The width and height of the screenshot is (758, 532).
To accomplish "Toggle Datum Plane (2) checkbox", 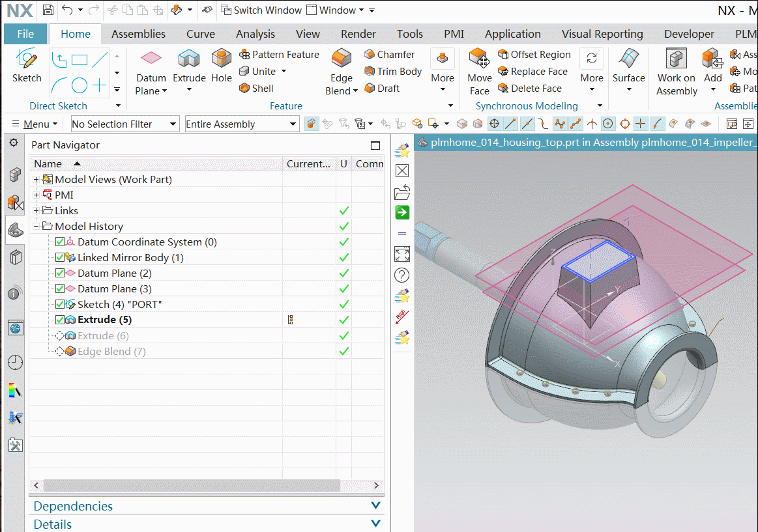I will pyautogui.click(x=60, y=273).
